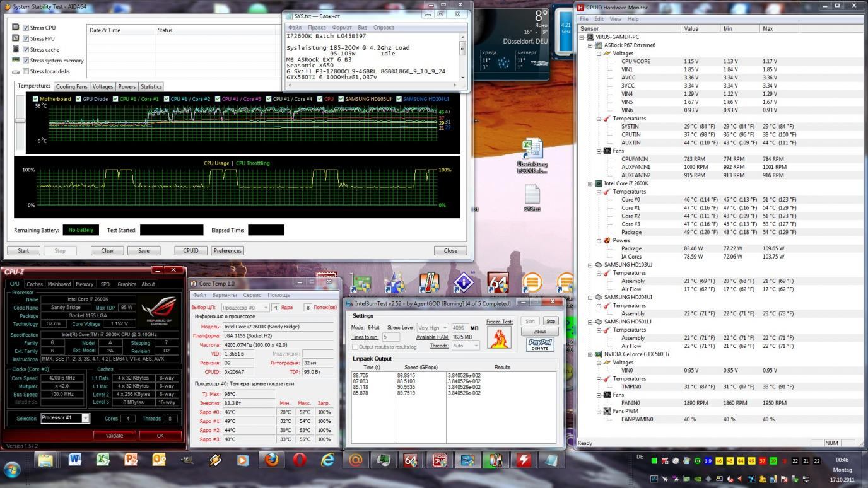Adjust the AIDA64 temperature graph scale slider
The image size is (868, 488).
pyautogui.click(x=20, y=120)
